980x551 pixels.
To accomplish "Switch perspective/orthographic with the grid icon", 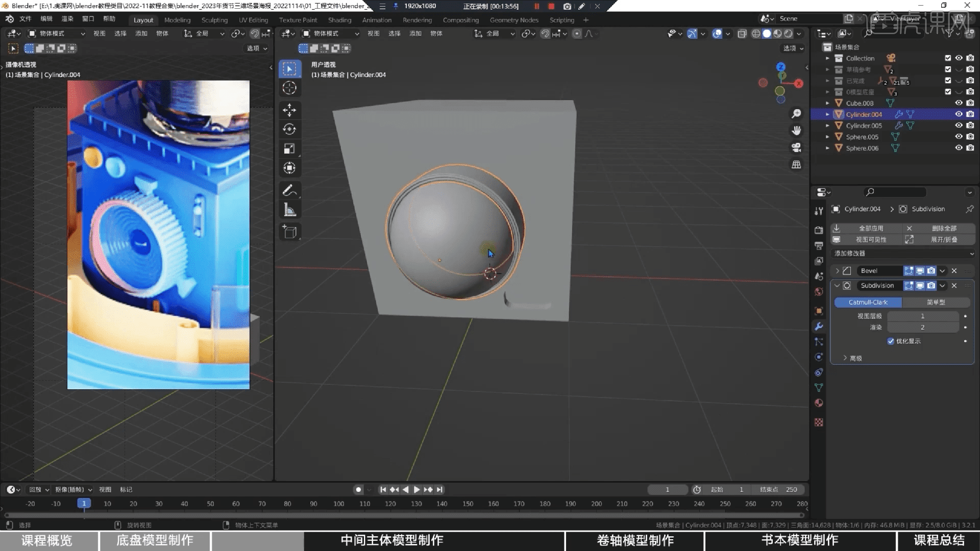I will [x=796, y=164].
